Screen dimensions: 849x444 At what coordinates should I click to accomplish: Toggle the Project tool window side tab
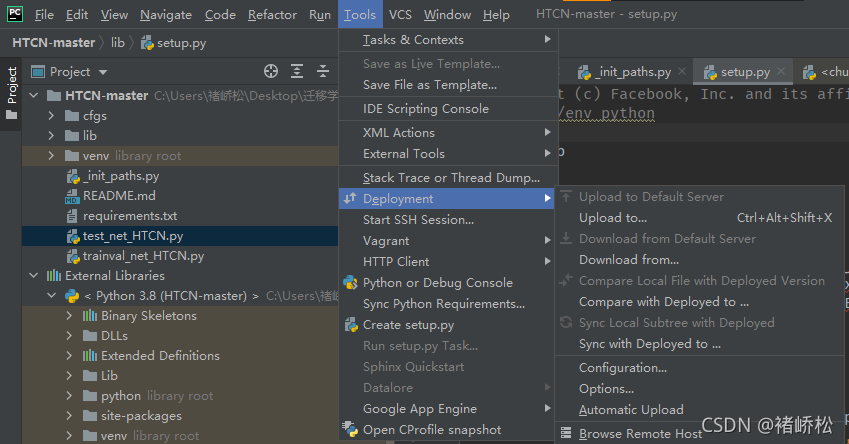[11, 93]
